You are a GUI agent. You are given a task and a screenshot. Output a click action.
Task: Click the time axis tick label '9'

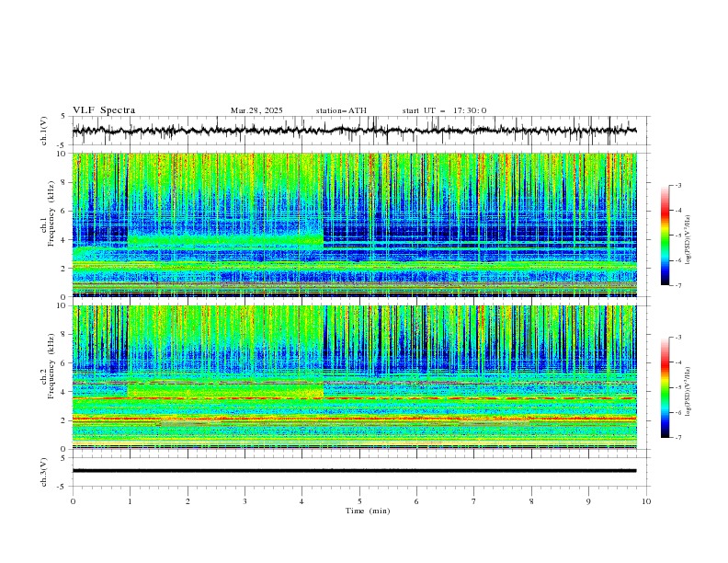click(588, 501)
